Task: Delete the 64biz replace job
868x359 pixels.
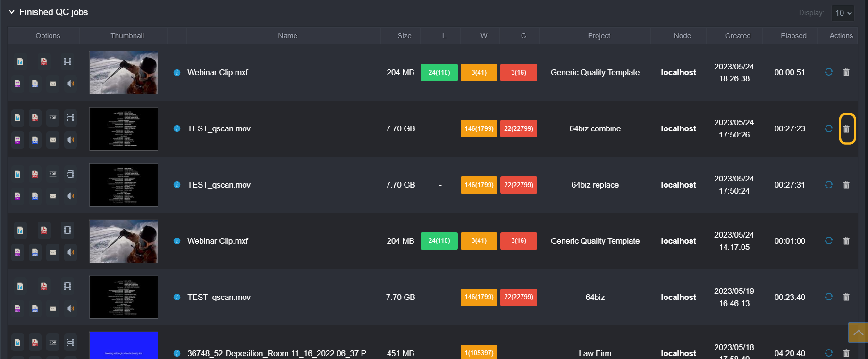Action: (847, 185)
